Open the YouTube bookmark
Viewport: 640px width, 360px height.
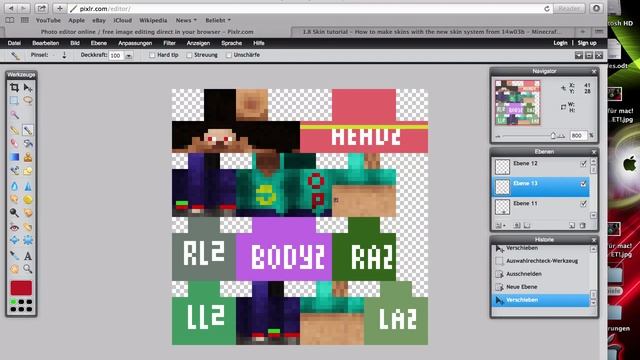click(x=48, y=20)
